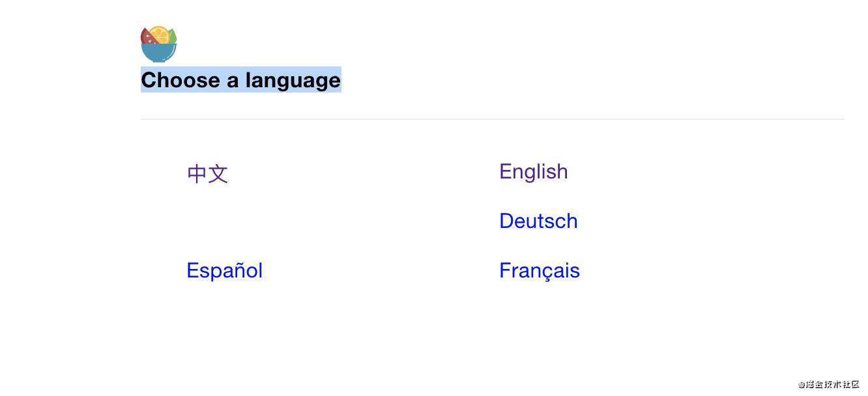Click the lemon slice in the logo
Image resolution: width=868 pixels, height=396 pixels.
point(160,34)
